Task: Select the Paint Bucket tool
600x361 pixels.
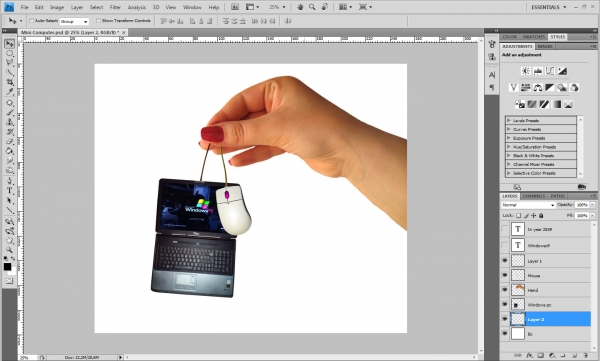Action: click(x=10, y=151)
